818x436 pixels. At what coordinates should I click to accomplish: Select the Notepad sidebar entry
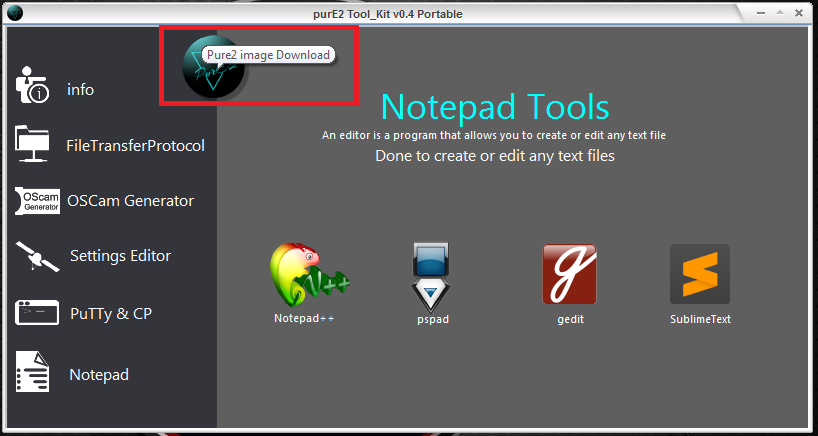pyautogui.click(x=99, y=375)
